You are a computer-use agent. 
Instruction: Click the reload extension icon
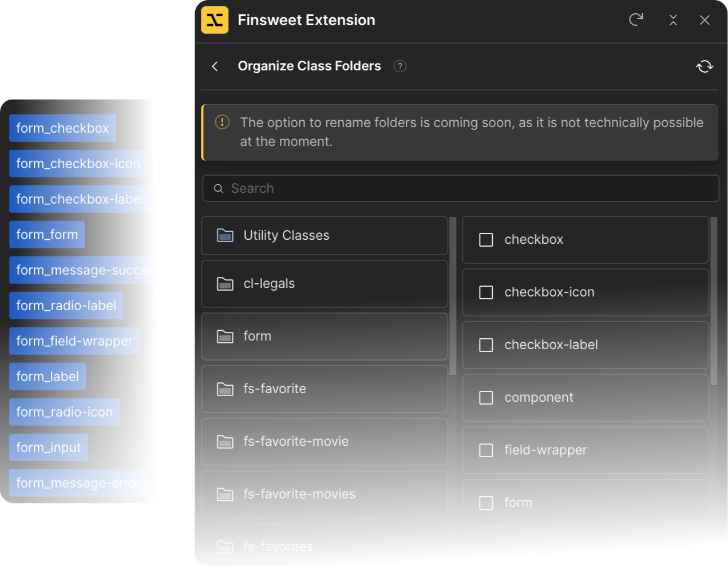coord(636,20)
